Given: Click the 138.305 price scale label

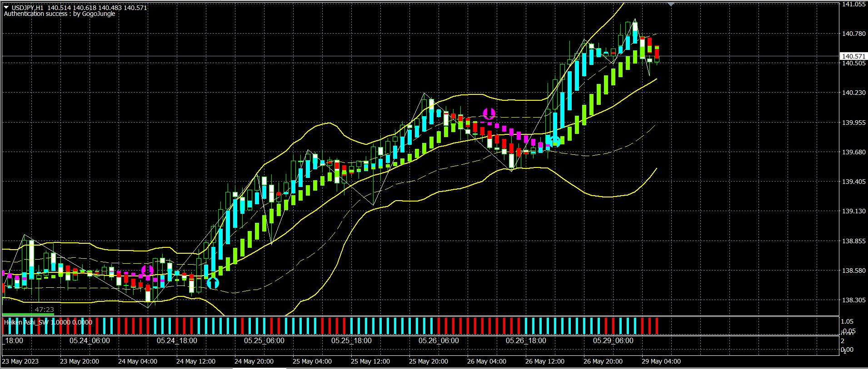Looking at the screenshot, I should 853,300.
